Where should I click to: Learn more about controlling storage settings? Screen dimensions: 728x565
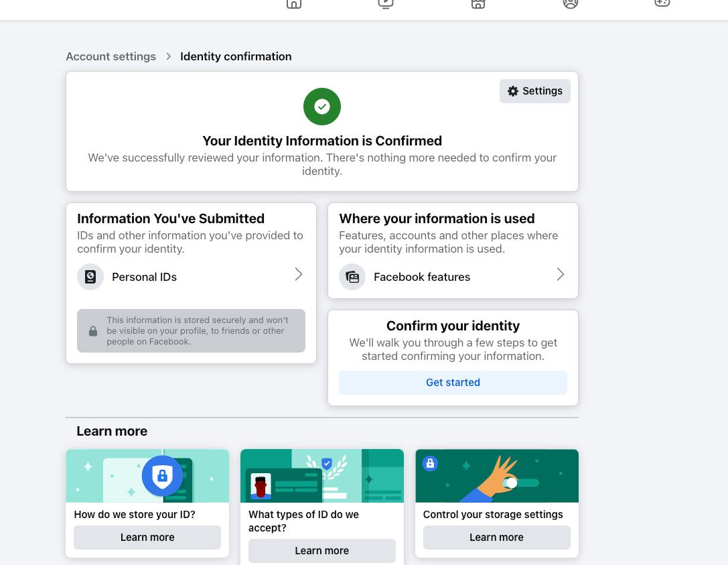point(496,538)
